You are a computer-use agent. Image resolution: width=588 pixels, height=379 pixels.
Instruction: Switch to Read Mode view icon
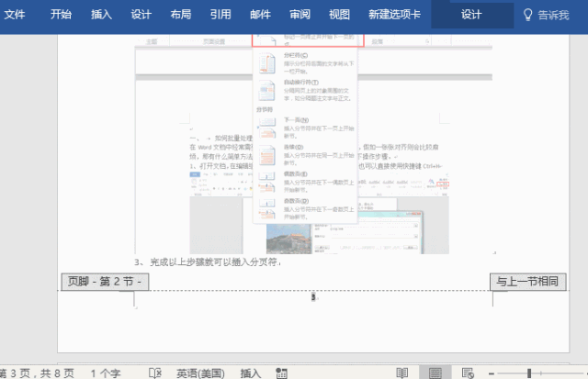[x=402, y=373]
